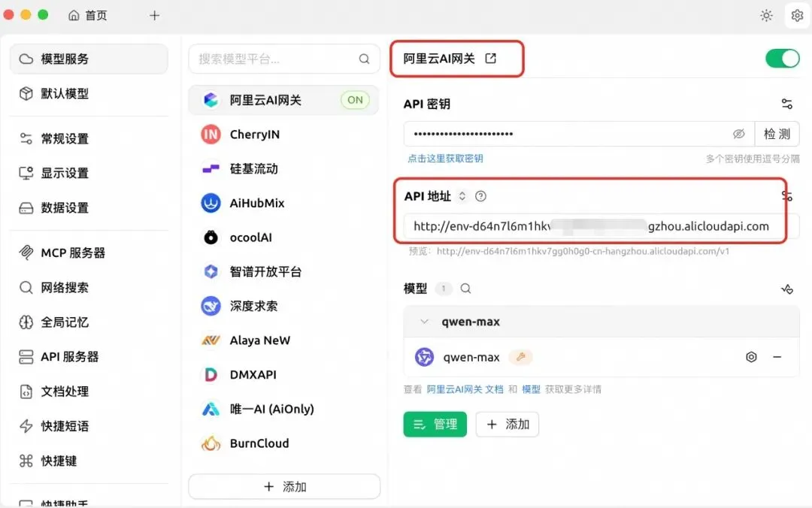Switch theme with the sun icon

point(766,16)
